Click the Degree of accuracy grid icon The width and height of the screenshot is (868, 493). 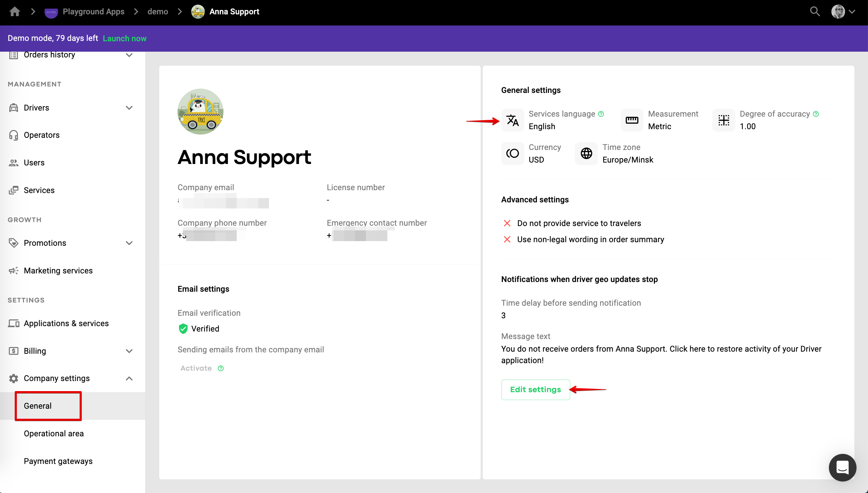coord(724,120)
